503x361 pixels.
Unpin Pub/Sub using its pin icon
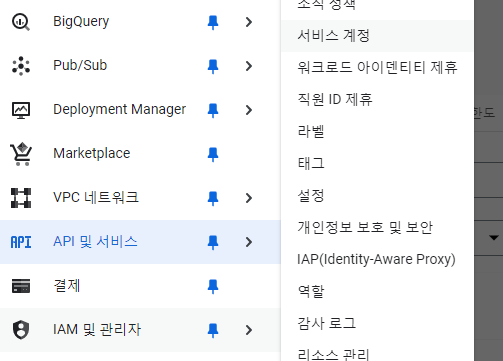[x=213, y=66]
